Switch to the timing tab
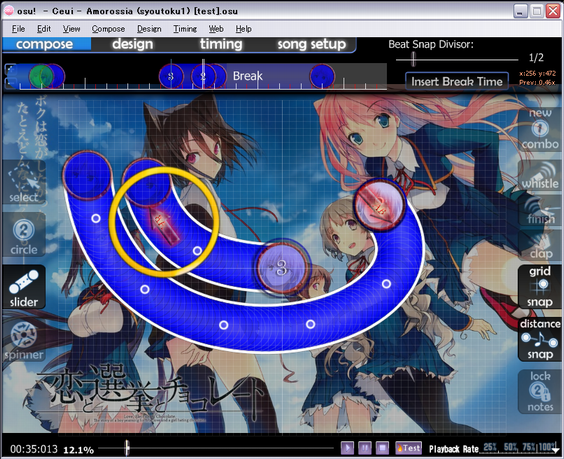The width and height of the screenshot is (564, 459). coord(221,44)
